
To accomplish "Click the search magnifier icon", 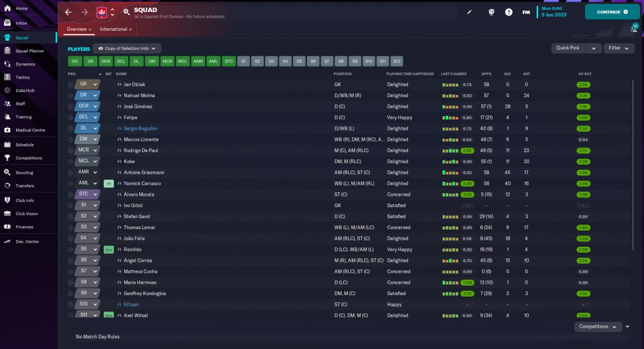I will pyautogui.click(x=127, y=12).
